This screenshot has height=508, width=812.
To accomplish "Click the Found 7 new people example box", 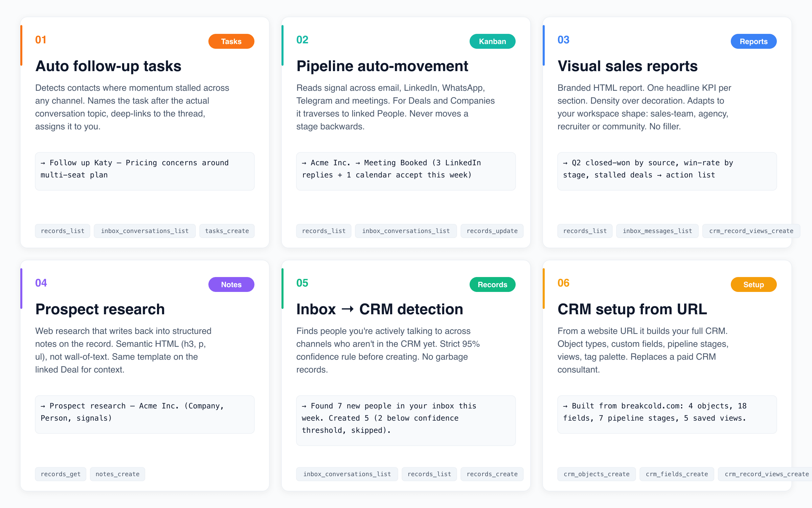I will pos(406,421).
